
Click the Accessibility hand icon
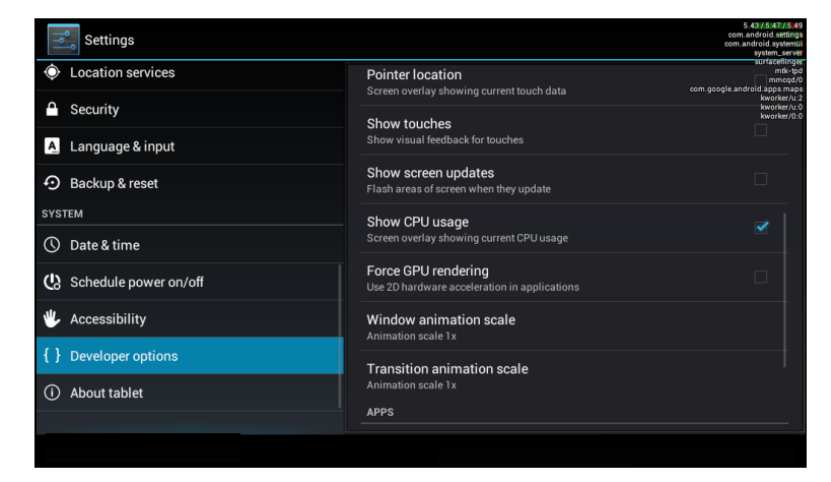coord(52,319)
